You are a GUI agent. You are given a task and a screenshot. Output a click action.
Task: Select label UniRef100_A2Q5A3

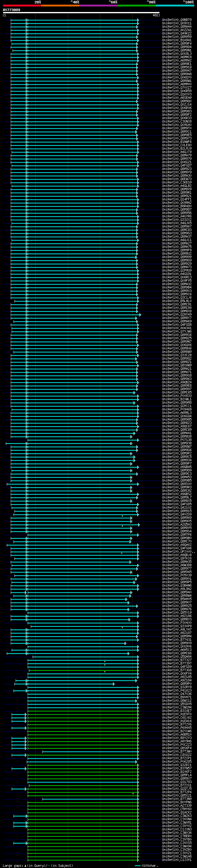(x=177, y=525)
